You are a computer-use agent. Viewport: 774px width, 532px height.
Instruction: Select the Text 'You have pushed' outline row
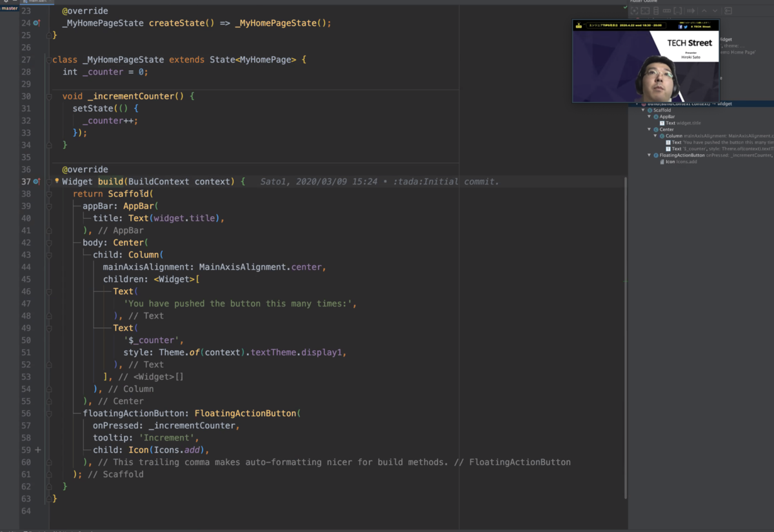701,143
